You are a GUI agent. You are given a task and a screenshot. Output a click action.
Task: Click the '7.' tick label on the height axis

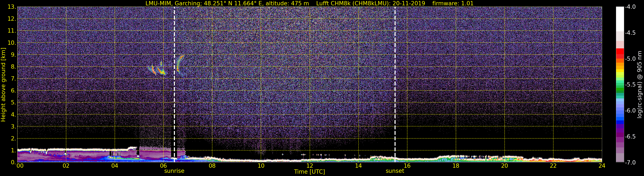13,79
